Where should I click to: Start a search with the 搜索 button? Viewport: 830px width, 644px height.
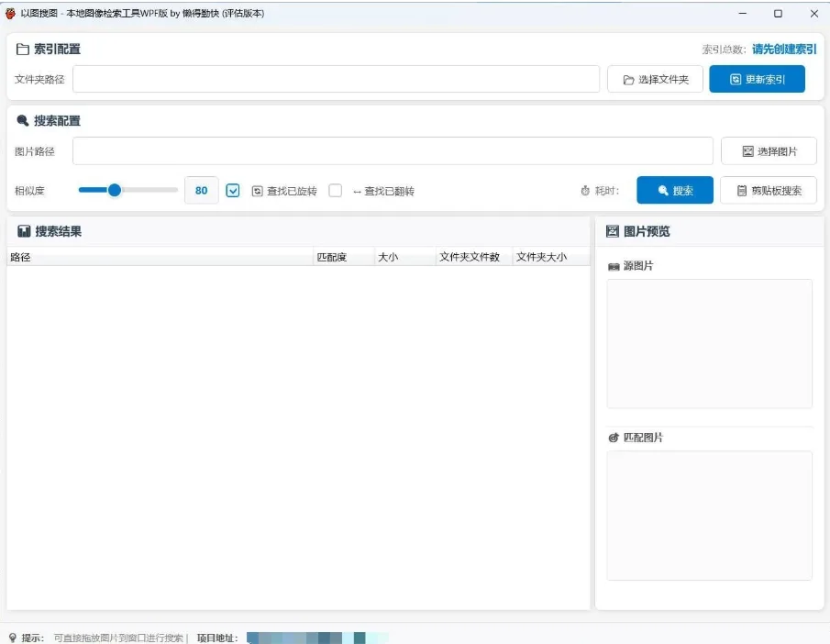[675, 190]
